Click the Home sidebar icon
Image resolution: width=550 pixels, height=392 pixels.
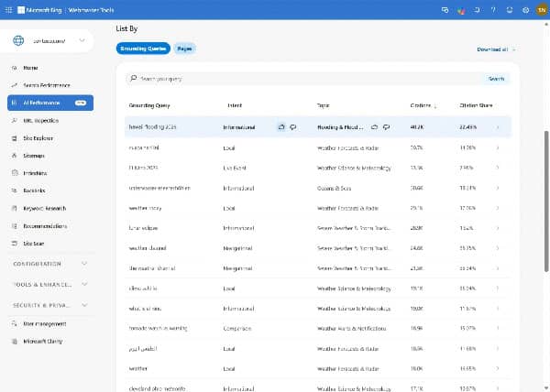pos(14,68)
